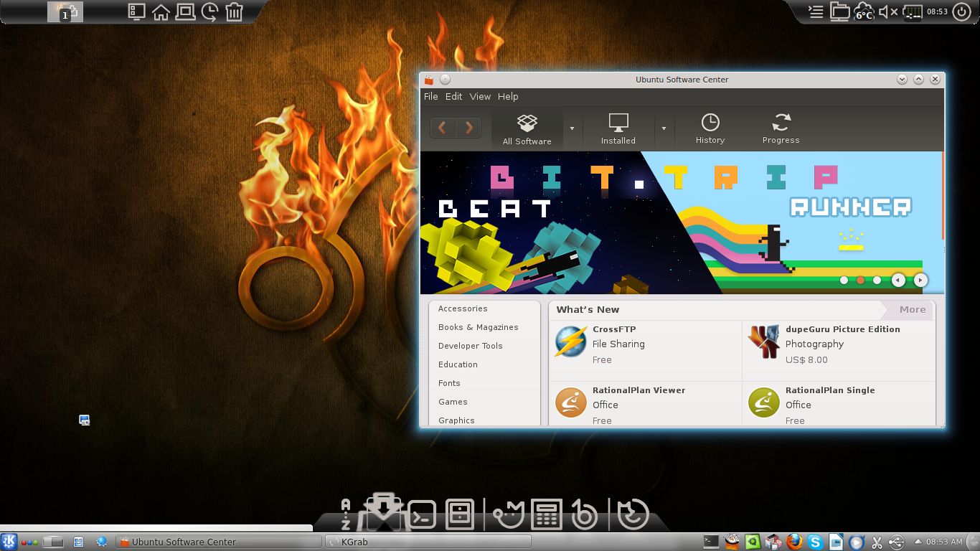Screen dimensions: 980x551
Task: View the Progress section
Action: point(781,130)
